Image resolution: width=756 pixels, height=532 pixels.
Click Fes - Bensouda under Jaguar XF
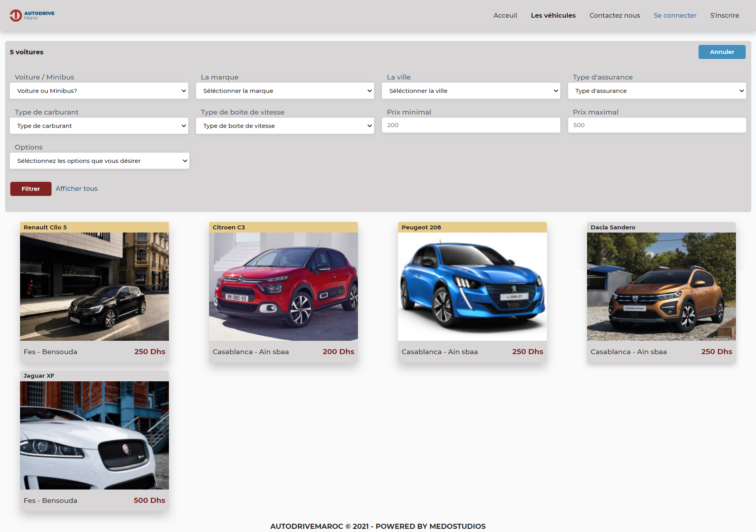coord(50,501)
